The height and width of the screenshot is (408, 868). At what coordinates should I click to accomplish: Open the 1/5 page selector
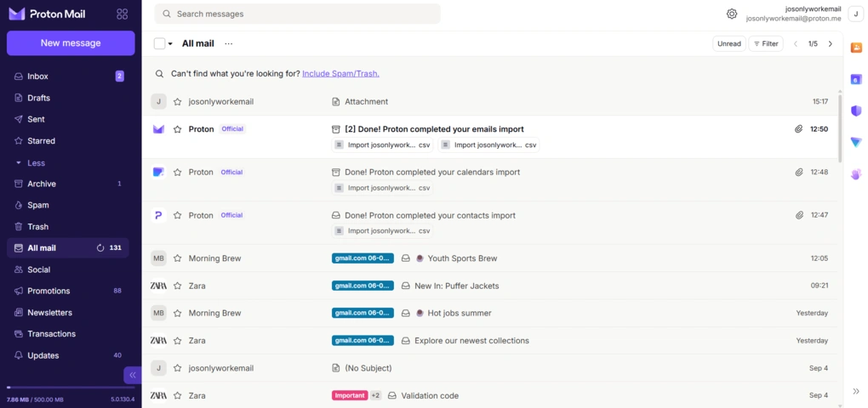pyautogui.click(x=813, y=43)
